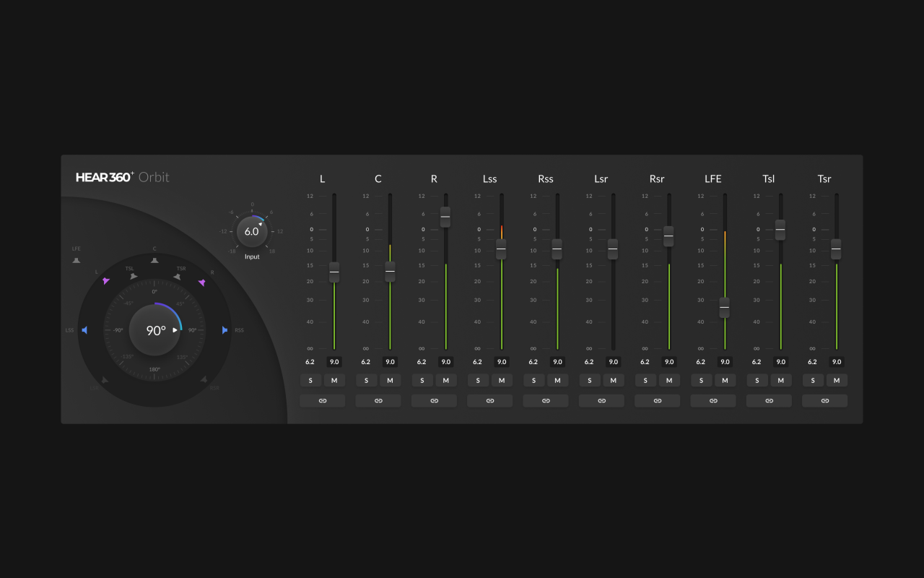
Task: Click the Tsr channel fader handle
Action: click(835, 249)
